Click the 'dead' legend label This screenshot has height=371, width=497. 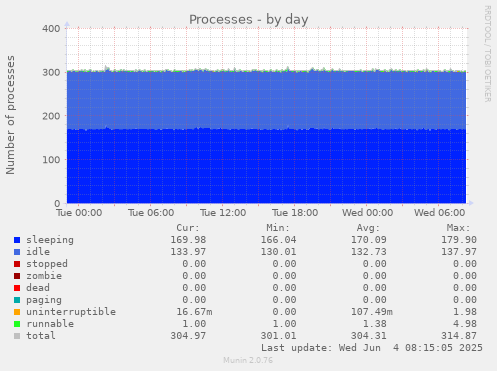[x=38, y=288]
